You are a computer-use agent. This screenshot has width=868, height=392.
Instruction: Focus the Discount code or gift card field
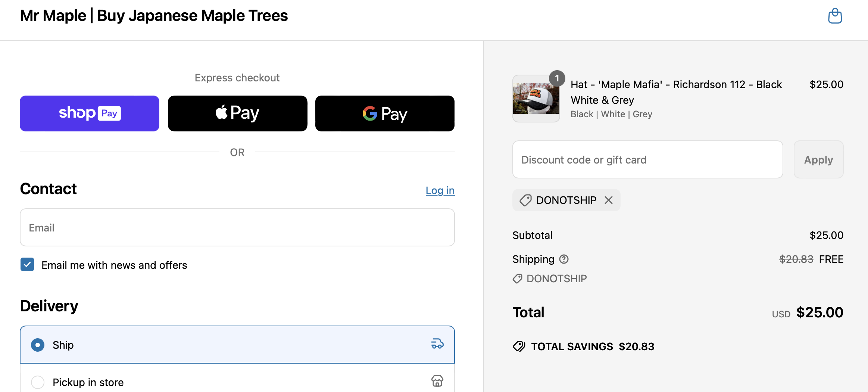(x=647, y=159)
